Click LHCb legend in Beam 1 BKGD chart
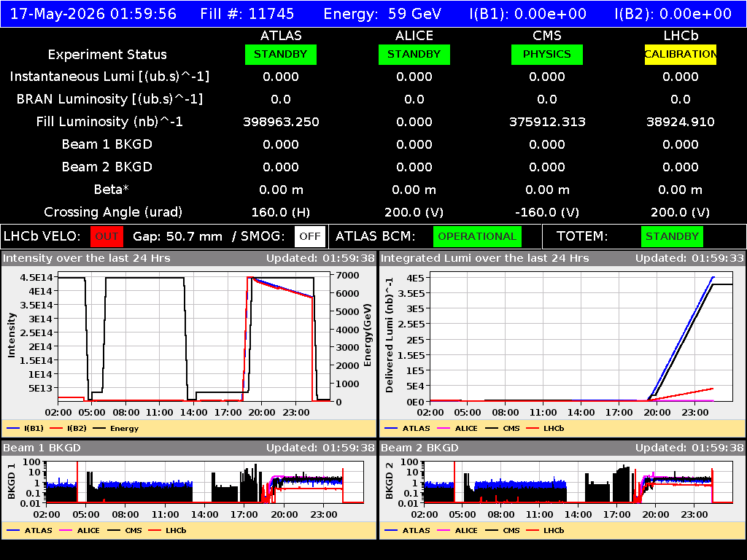This screenshot has height=560, width=747. (x=168, y=531)
